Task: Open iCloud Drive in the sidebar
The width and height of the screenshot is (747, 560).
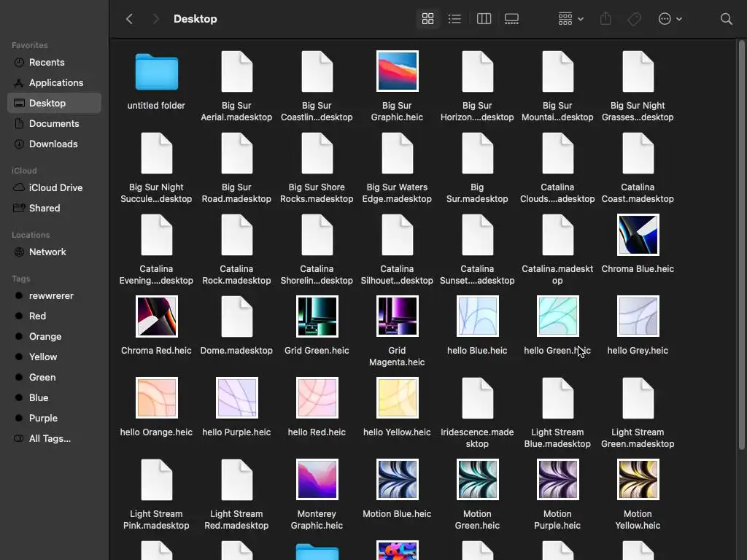Action: pos(54,187)
